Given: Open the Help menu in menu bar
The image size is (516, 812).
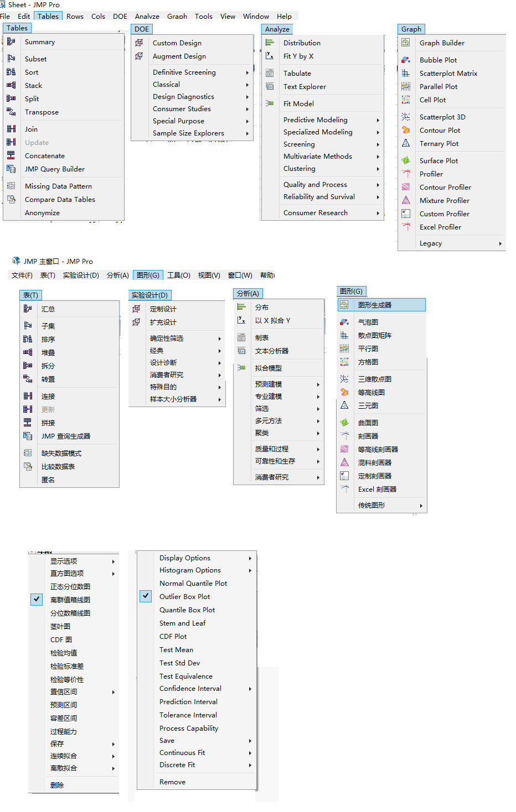Looking at the screenshot, I should click(285, 16).
